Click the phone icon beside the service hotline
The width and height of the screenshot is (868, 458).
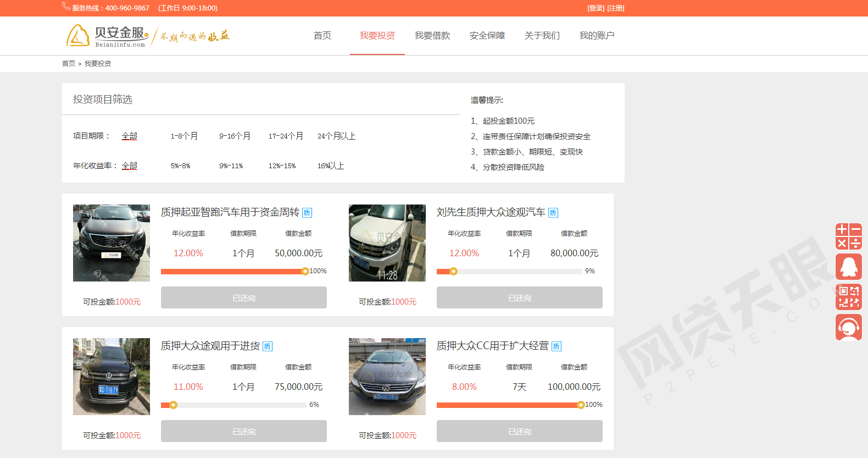pyautogui.click(x=66, y=6)
